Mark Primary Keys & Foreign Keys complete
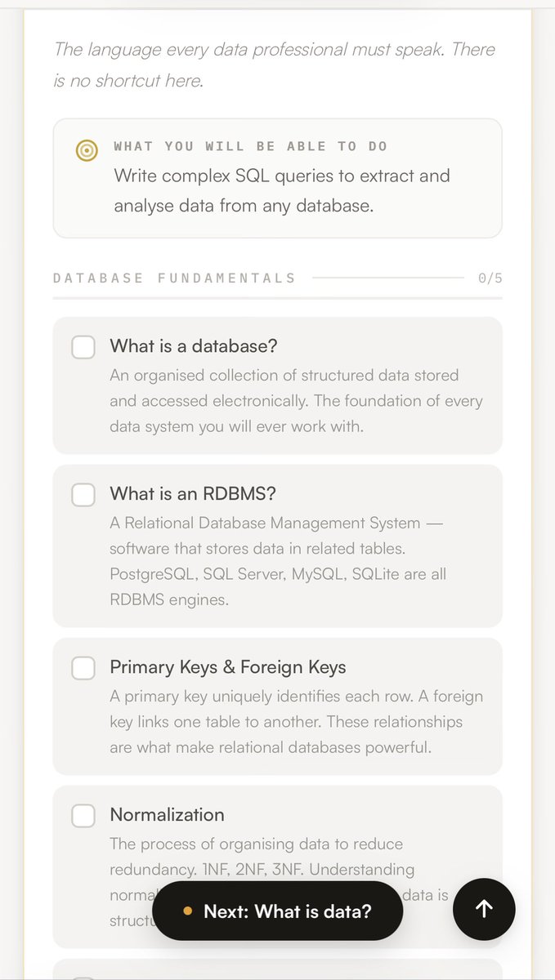Image resolution: width=555 pixels, height=980 pixels. (x=83, y=668)
